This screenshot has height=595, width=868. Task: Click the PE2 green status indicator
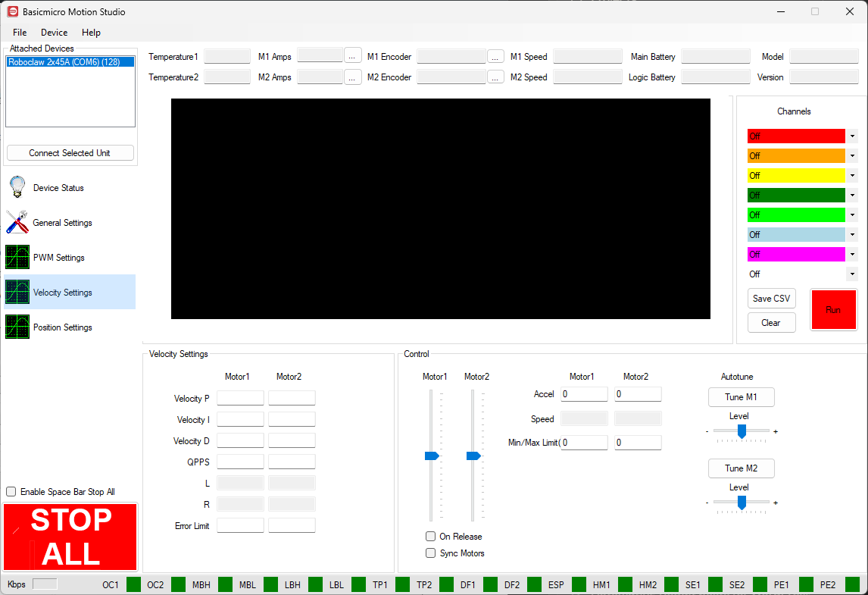pyautogui.click(x=853, y=584)
